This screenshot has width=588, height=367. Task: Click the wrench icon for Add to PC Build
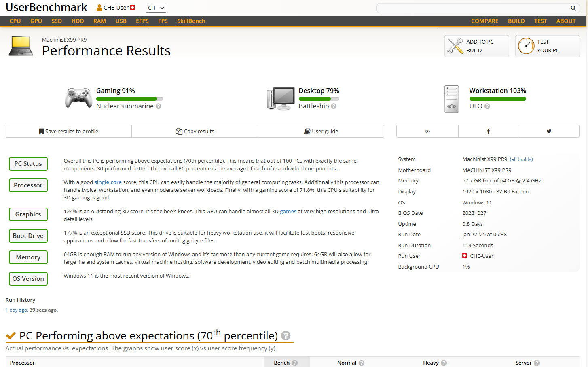(x=455, y=46)
